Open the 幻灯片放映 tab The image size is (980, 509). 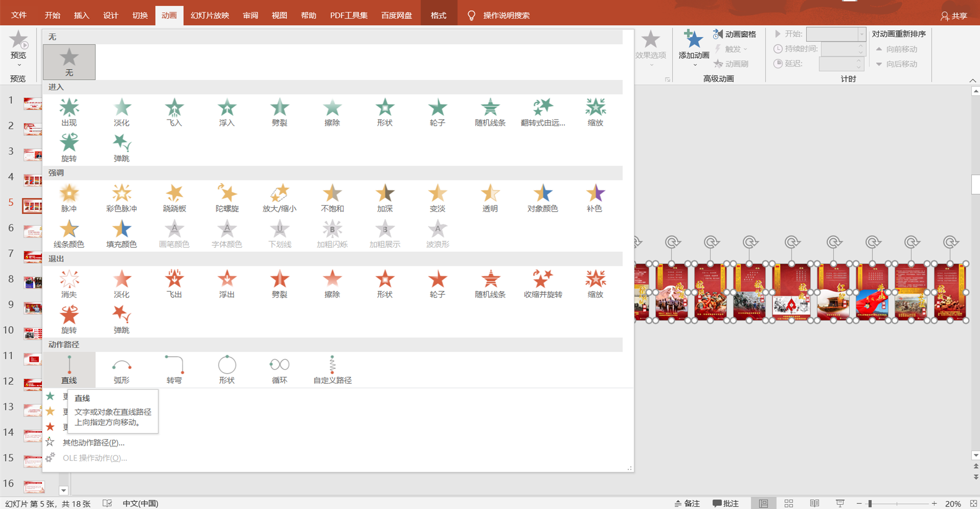point(210,15)
